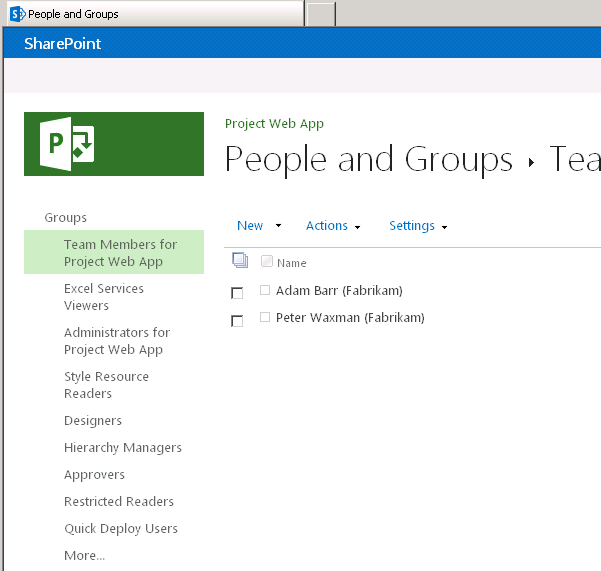The image size is (601, 571).
Task: Click presence icon next to Adam Barr
Action: click(x=265, y=290)
